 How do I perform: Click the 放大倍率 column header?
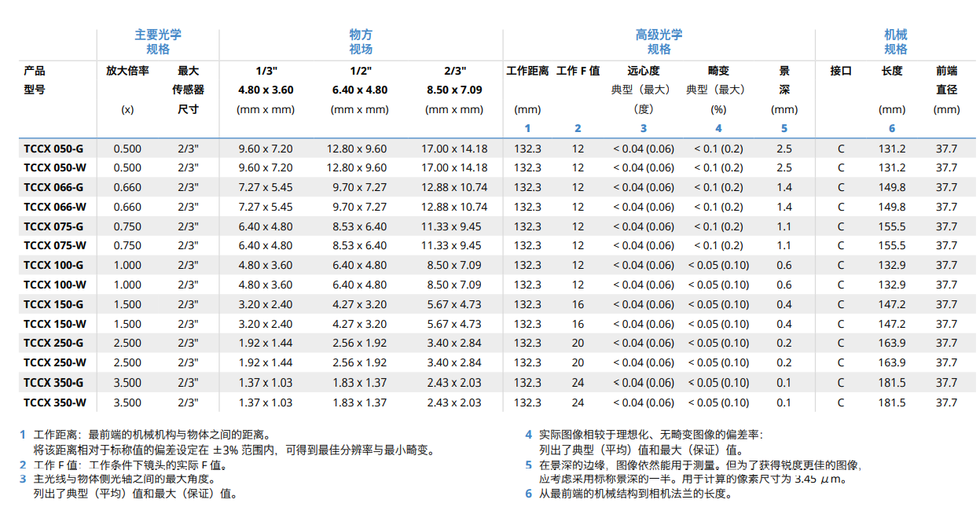pos(127,71)
